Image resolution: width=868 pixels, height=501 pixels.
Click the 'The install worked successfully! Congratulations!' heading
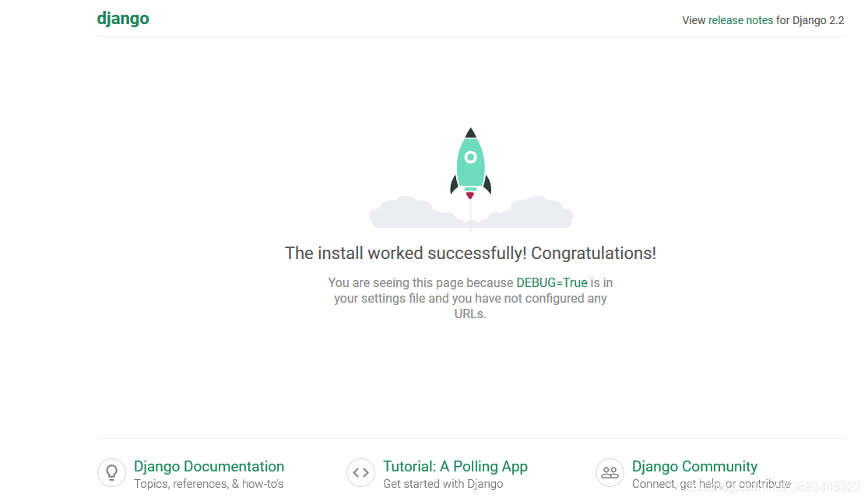(470, 254)
